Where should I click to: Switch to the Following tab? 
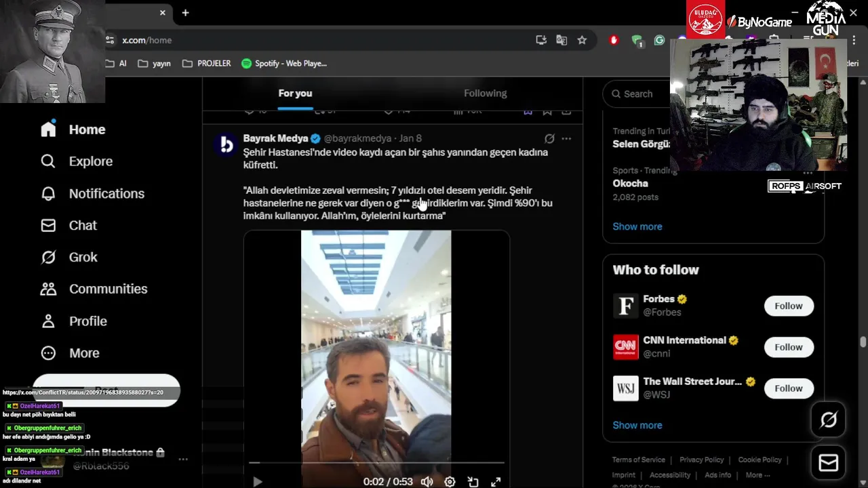pyautogui.click(x=486, y=94)
